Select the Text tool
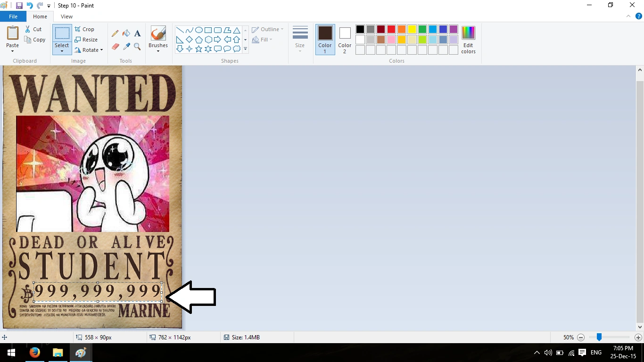Viewport: 644px width, 362px height. pyautogui.click(x=137, y=33)
